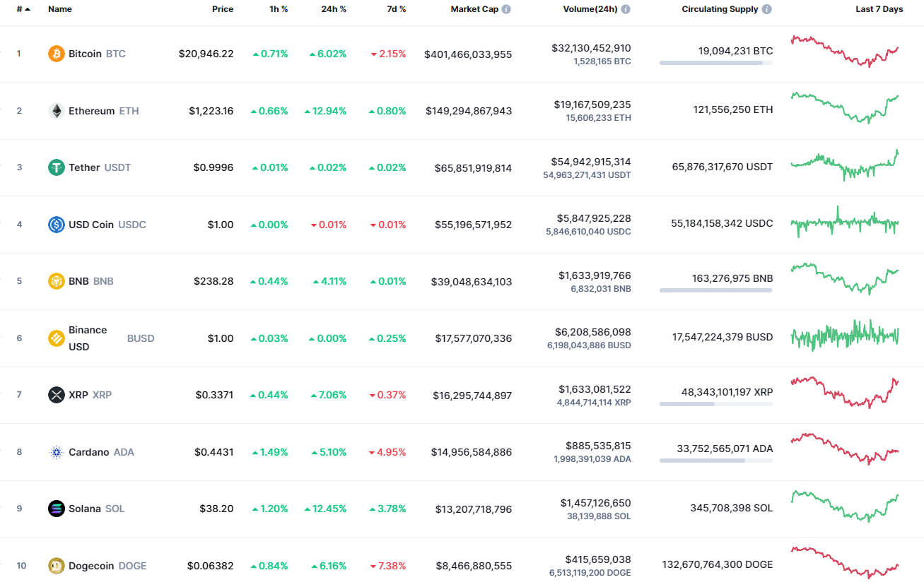Click the XRP logo icon
The height and width of the screenshot is (587, 924).
pyautogui.click(x=56, y=394)
